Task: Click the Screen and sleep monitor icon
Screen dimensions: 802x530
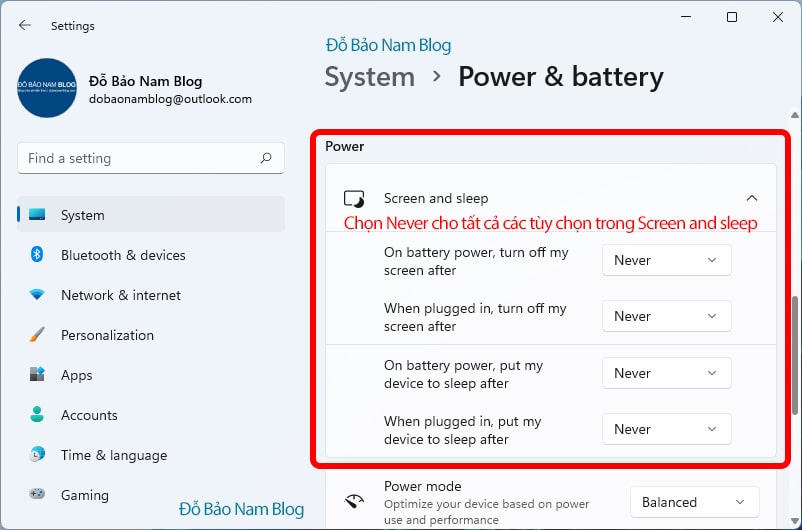Action: tap(354, 198)
